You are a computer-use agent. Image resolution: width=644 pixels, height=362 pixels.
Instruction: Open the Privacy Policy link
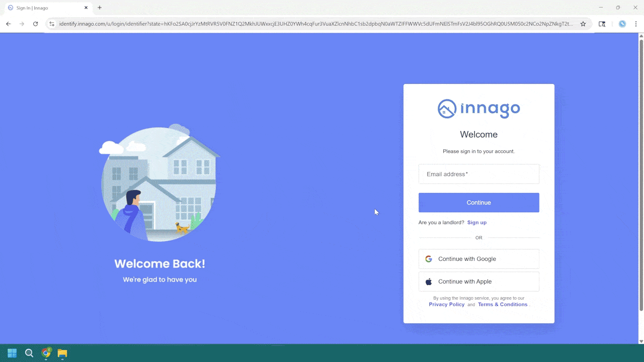(446, 304)
